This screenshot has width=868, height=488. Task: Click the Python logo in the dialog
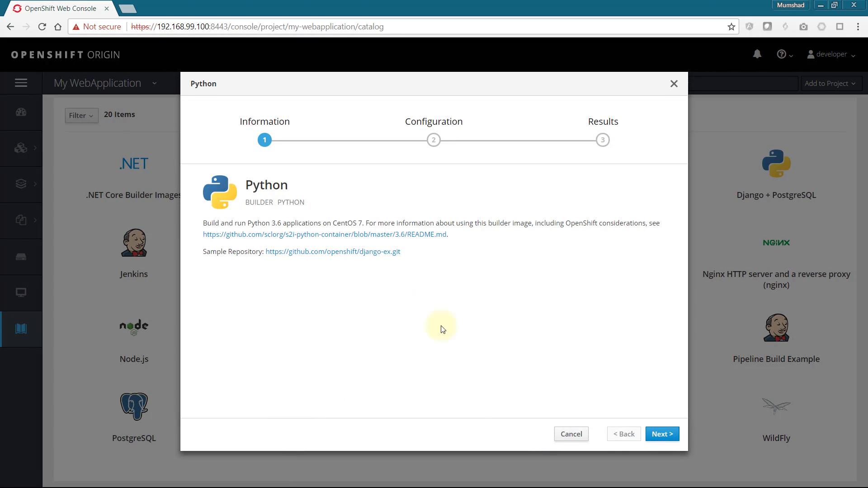[220, 192]
